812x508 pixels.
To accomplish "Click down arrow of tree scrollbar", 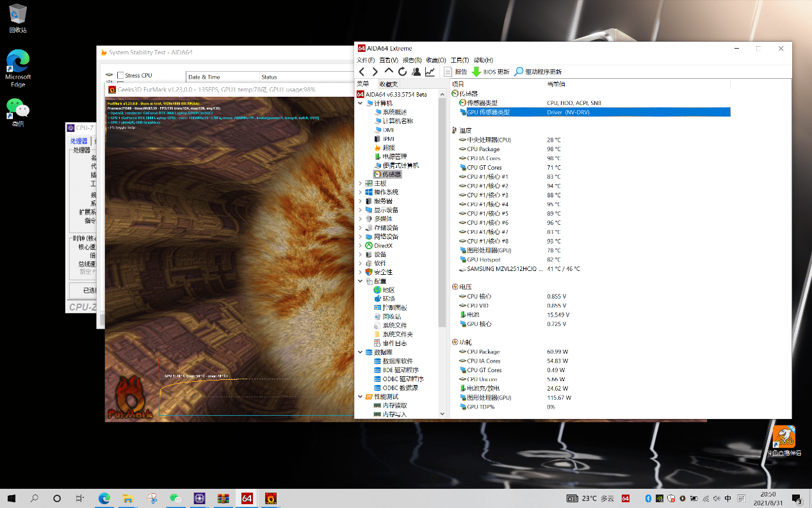I will click(442, 414).
